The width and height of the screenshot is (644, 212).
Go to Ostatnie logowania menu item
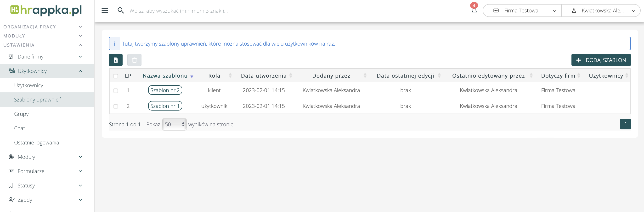click(x=36, y=143)
